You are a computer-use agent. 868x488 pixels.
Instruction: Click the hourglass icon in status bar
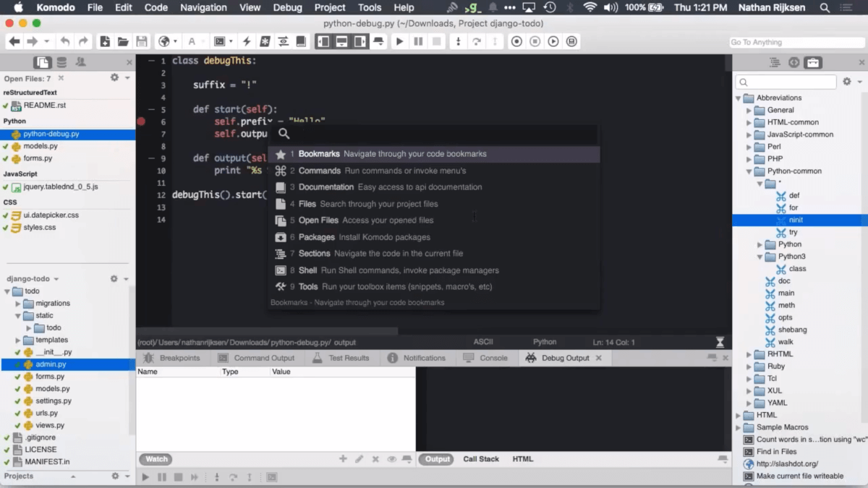click(720, 342)
